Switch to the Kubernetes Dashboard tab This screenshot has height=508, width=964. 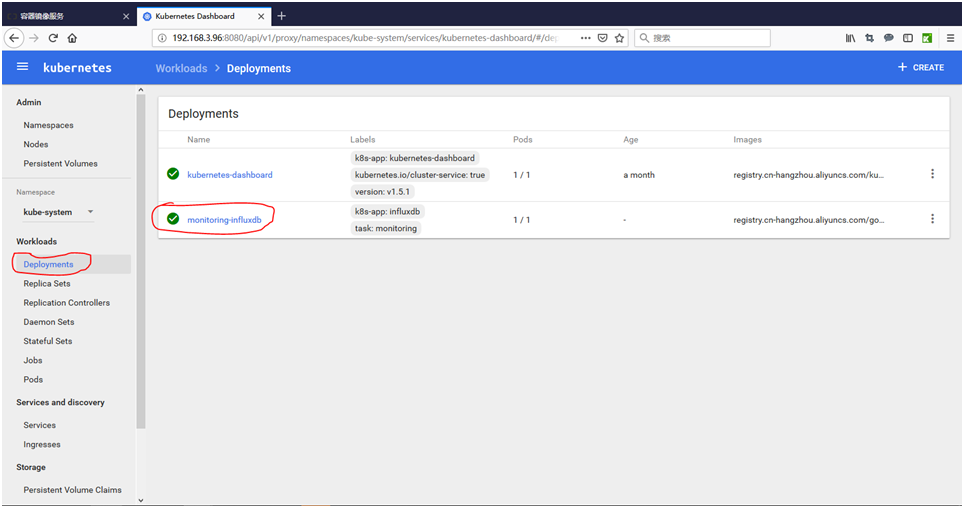(203, 17)
